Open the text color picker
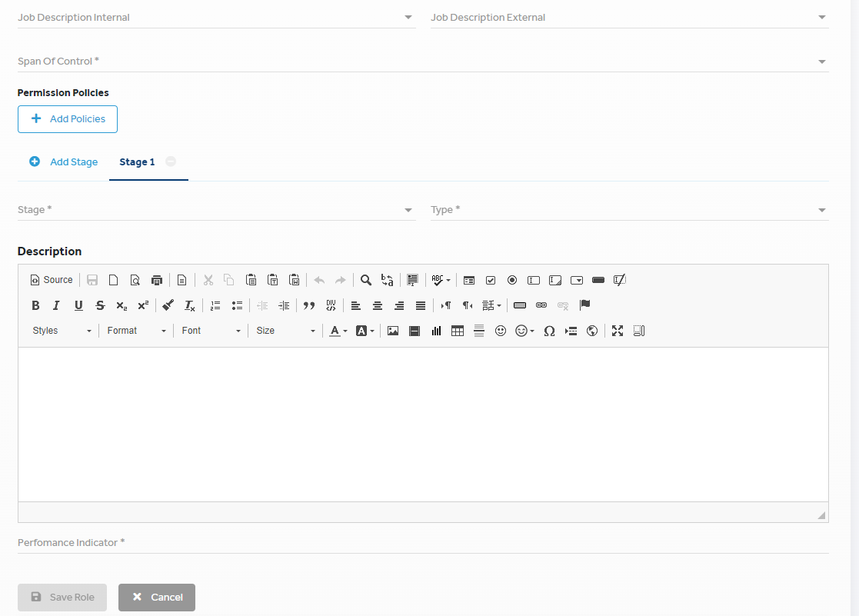Viewport: 859px width, 616px height. tap(338, 331)
